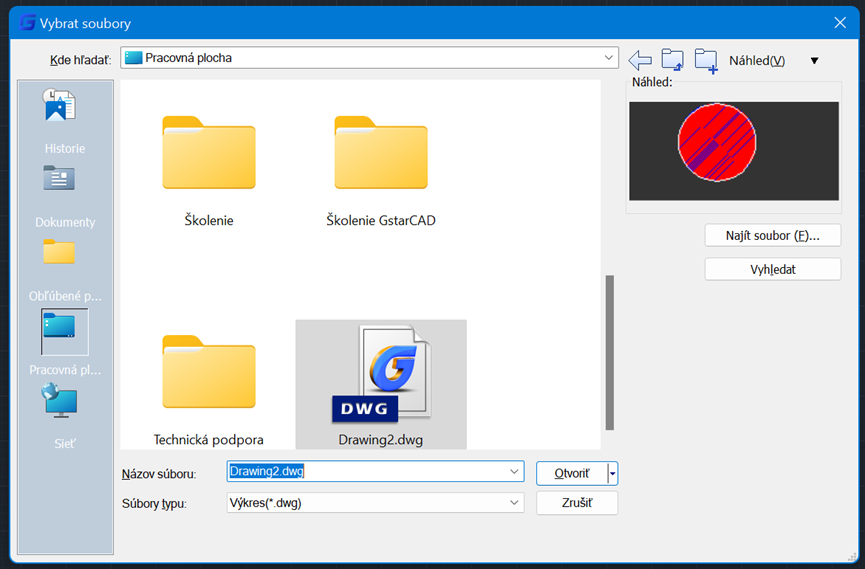
Task: Open the Náhled(V) view dropdown arrow
Action: pyautogui.click(x=814, y=61)
